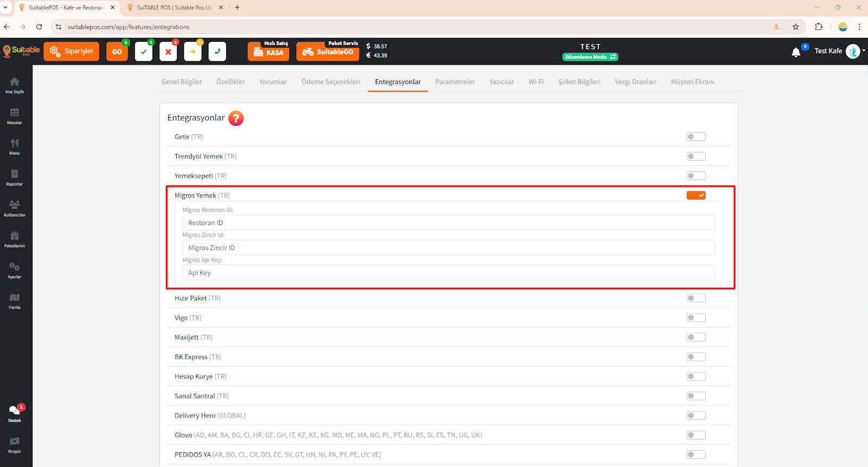
Task: Switch to Yorumlar tab
Action: (x=273, y=82)
